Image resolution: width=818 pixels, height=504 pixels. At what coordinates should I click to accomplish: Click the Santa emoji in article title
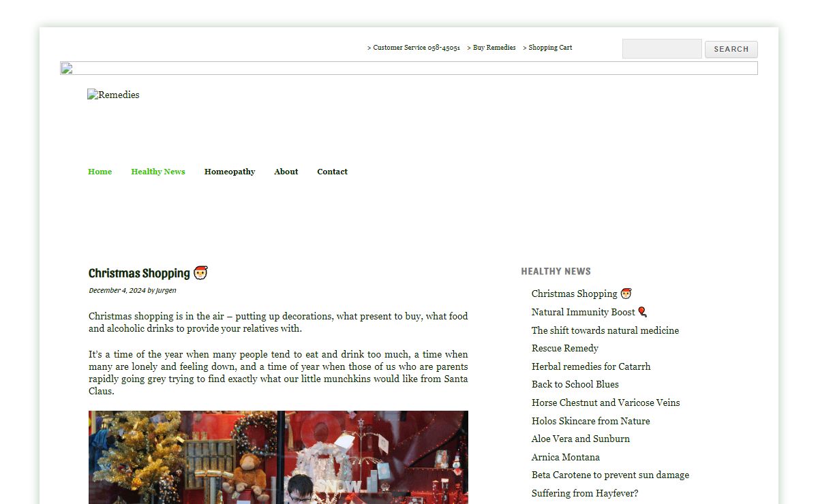pos(200,273)
